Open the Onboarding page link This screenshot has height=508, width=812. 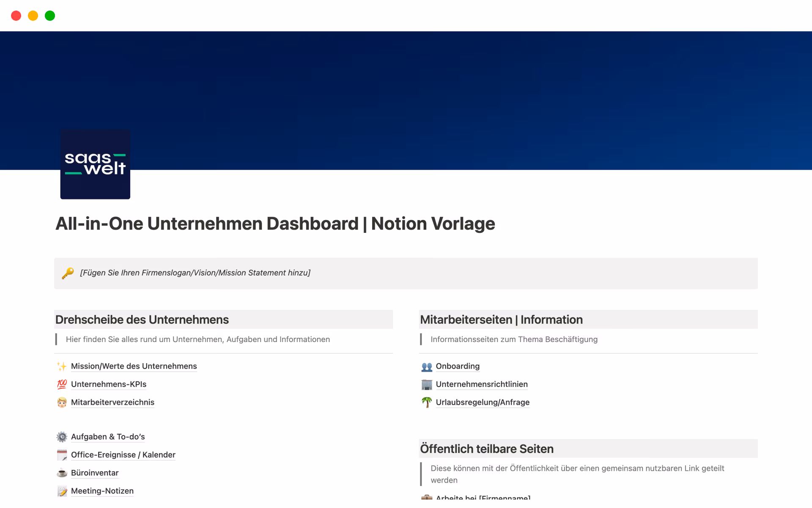coord(458,366)
